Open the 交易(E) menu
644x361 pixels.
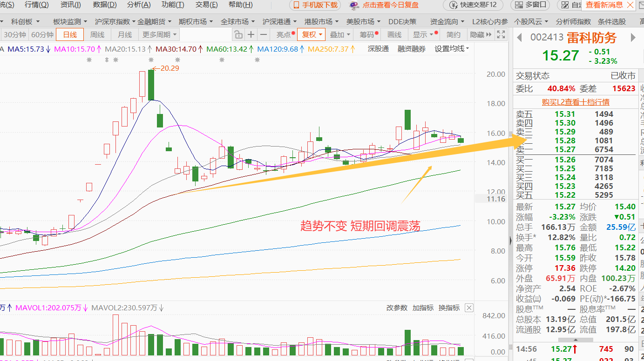[x=206, y=5]
